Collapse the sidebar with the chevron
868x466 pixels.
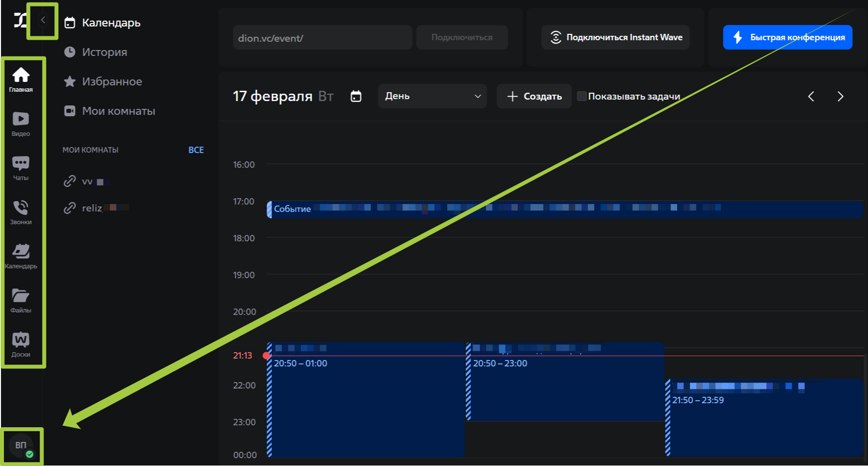pyautogui.click(x=43, y=20)
